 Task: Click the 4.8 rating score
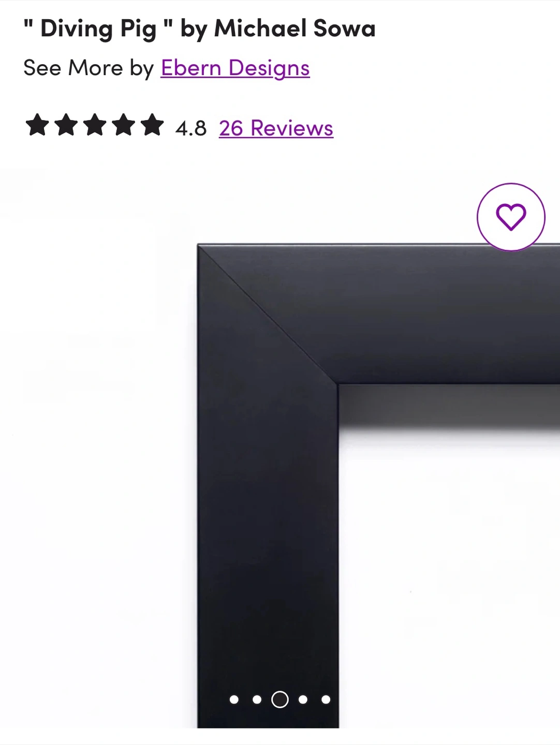(191, 128)
